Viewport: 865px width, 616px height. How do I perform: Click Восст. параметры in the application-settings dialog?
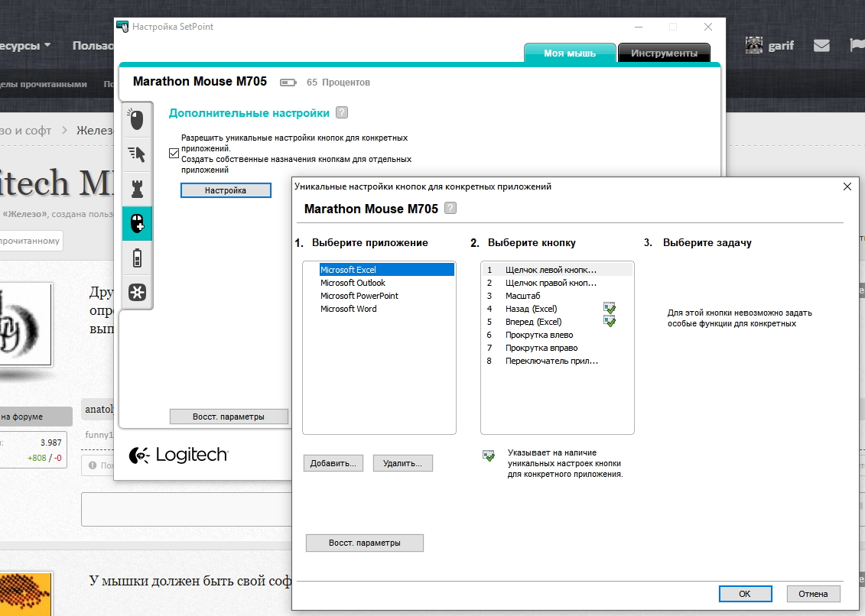tap(365, 543)
